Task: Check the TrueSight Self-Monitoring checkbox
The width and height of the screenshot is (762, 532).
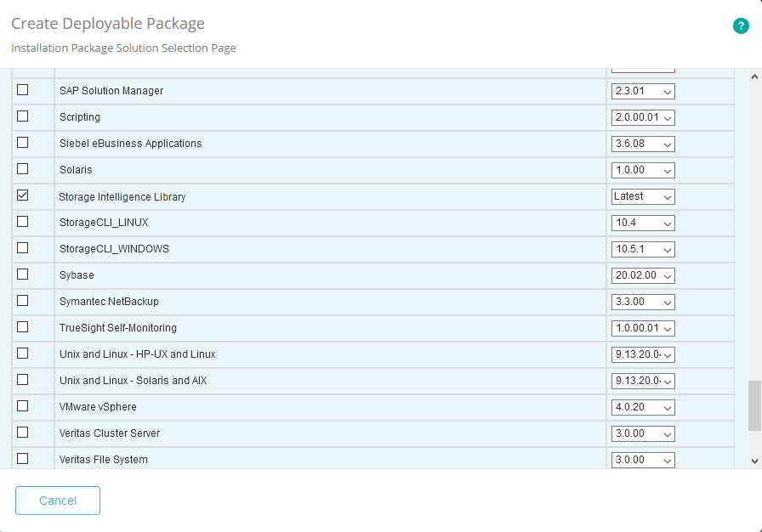Action: pyautogui.click(x=23, y=326)
